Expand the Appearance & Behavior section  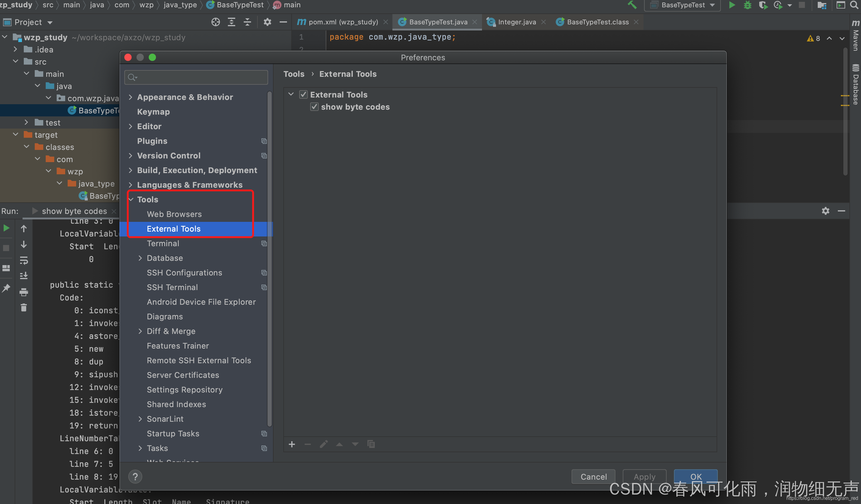coord(130,97)
